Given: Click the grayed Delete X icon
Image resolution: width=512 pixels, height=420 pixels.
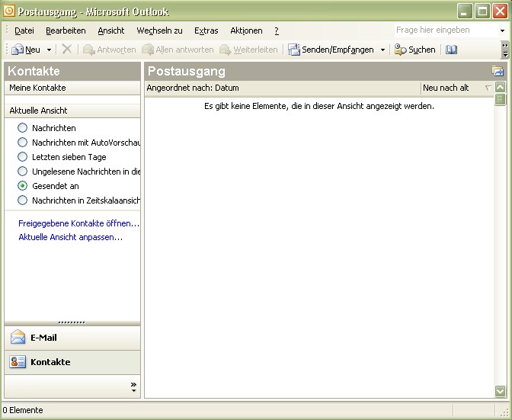Looking at the screenshot, I should click(67, 50).
